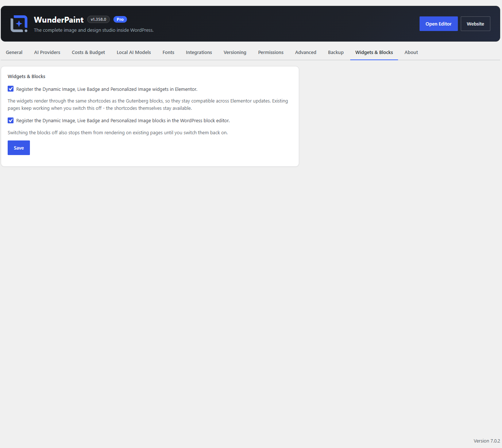Click the header tagline about design studio
502x448 pixels.
tap(94, 30)
